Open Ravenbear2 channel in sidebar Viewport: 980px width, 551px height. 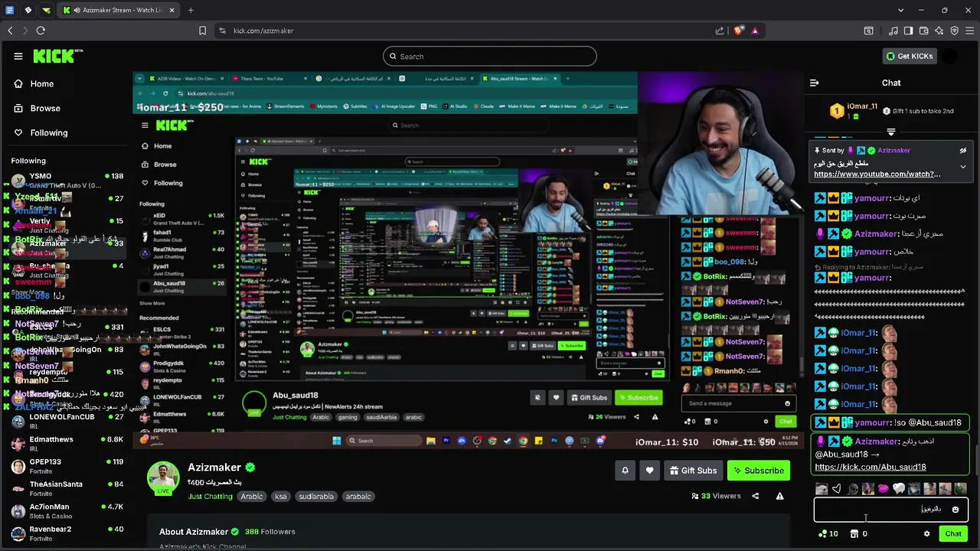[67, 533]
